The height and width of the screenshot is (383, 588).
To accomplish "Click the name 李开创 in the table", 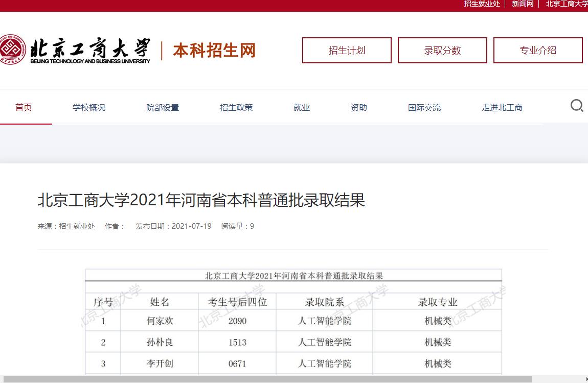I will point(160,364).
